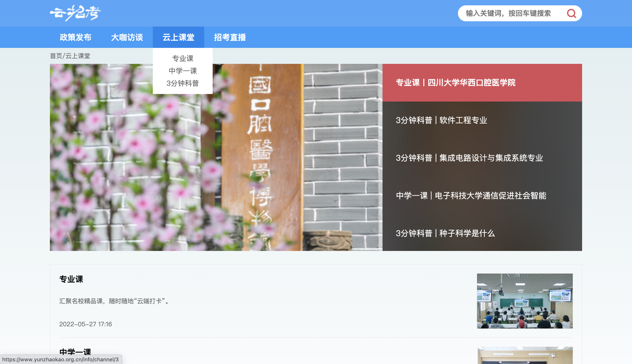Open the 招考直播 navigation tab

tap(230, 37)
